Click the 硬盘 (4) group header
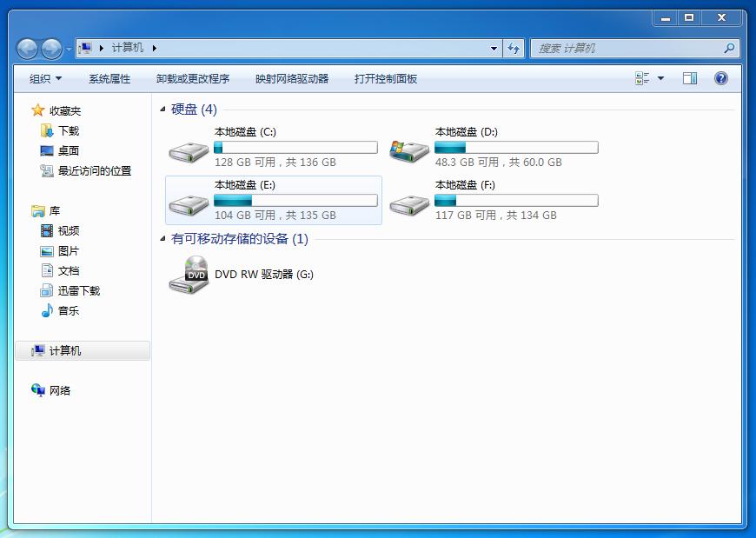This screenshot has height=538, width=756. point(194,110)
